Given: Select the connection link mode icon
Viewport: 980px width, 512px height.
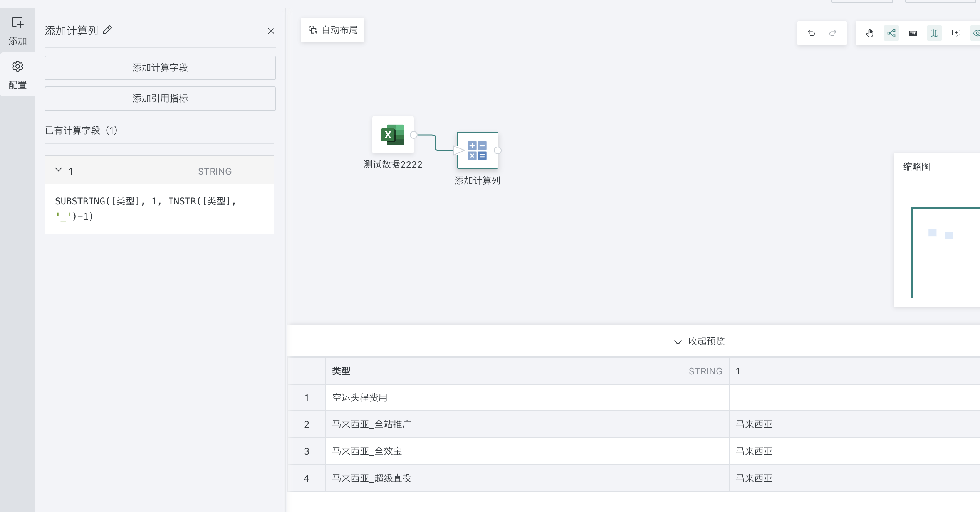Looking at the screenshot, I should (891, 33).
